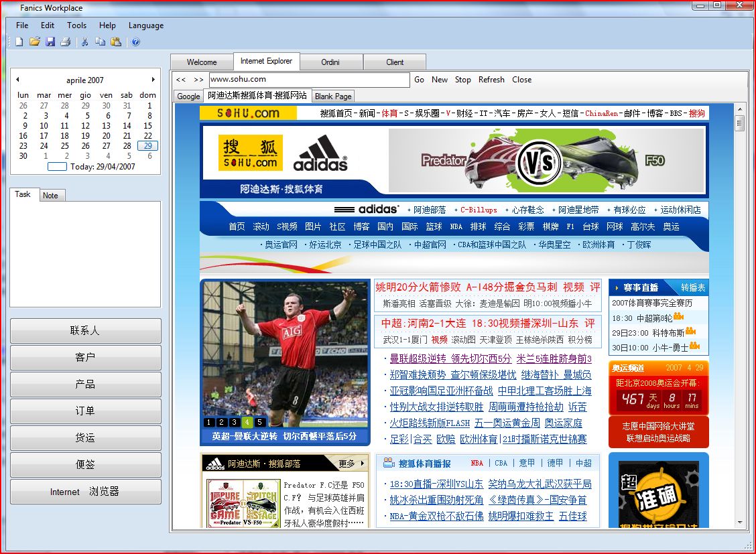
Task: Show slide 3 of the photo carousel
Action: (235, 422)
